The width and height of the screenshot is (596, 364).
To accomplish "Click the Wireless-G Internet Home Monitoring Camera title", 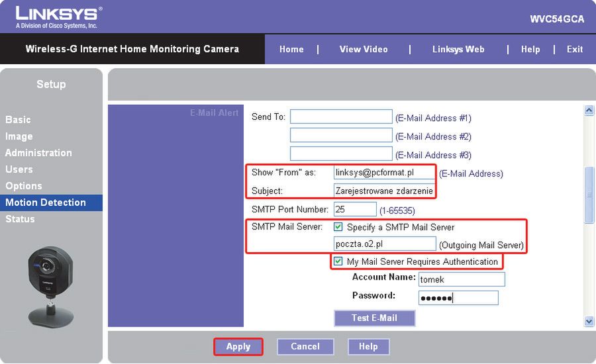I will [132, 49].
